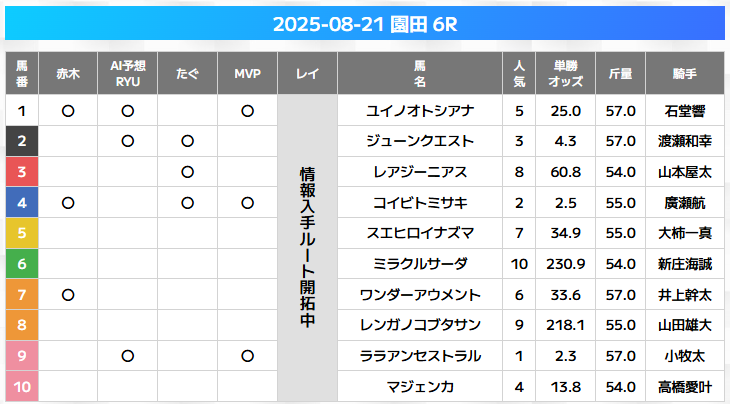The width and height of the screenshot is (730, 404).
Task: Click the 単勝オッズ column header
Action: coord(566,74)
